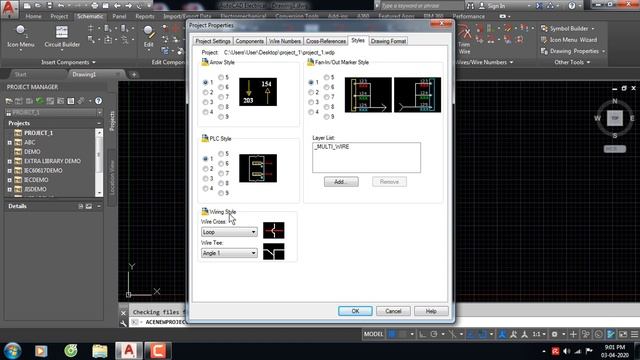Select _MULTI_WIRE in the Layer List
The height and width of the screenshot is (360, 640).
click(332, 147)
